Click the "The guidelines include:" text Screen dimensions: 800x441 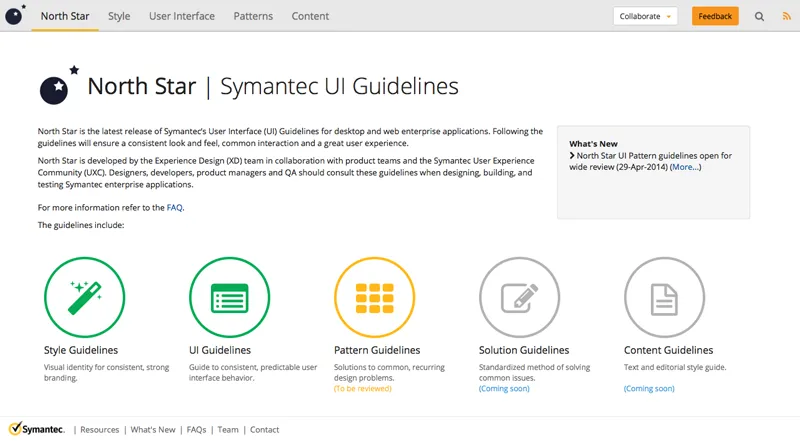pyautogui.click(x=81, y=225)
